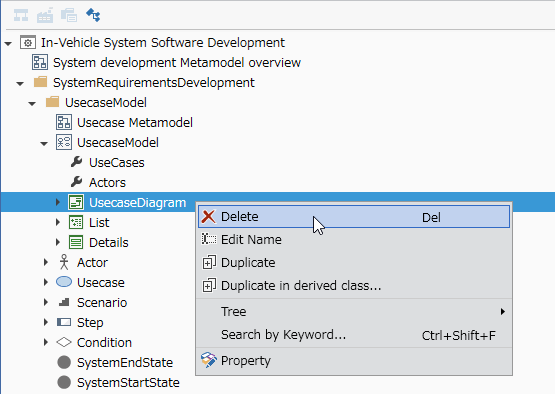Click the UsecaseModel folder icon

(x=52, y=102)
